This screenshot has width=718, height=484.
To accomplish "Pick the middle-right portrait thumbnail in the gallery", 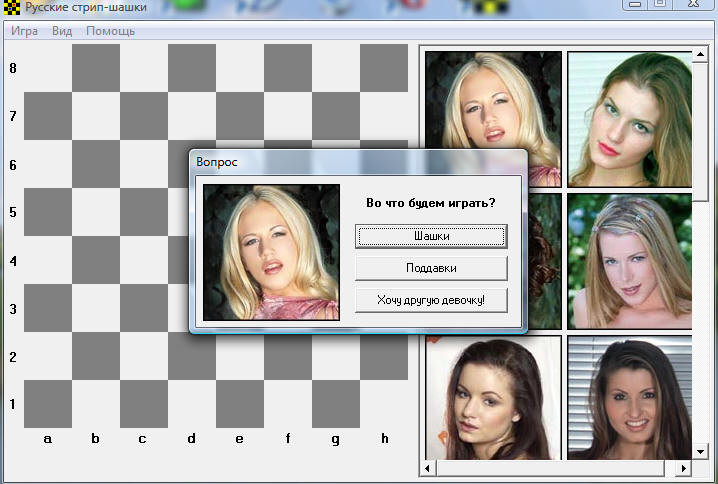I will tap(630, 260).
